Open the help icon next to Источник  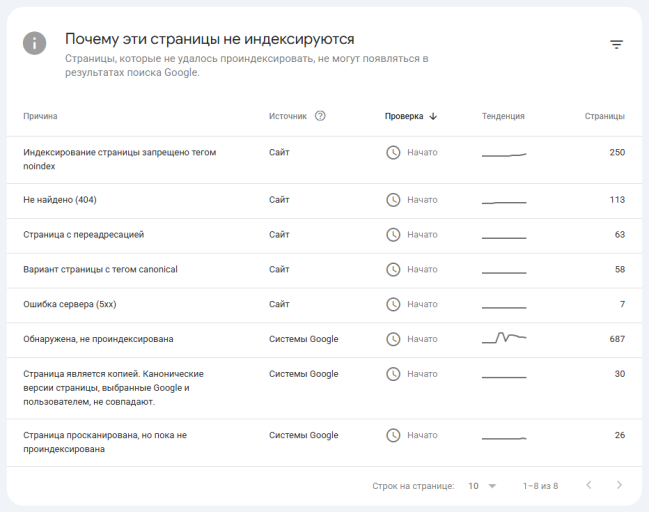click(x=320, y=116)
